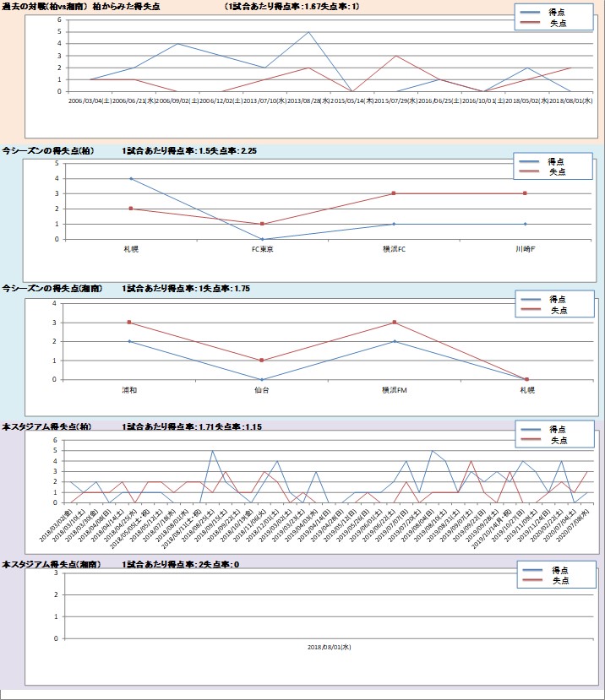This screenshot has height=700, width=605.
Task: Select red 失点 marker above 川崎F
Action: (525, 193)
